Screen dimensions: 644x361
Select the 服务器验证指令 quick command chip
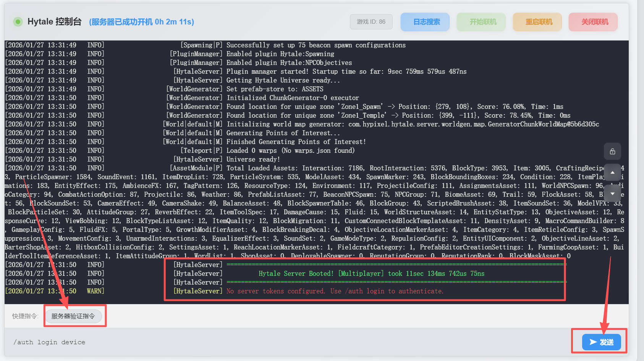(73, 316)
